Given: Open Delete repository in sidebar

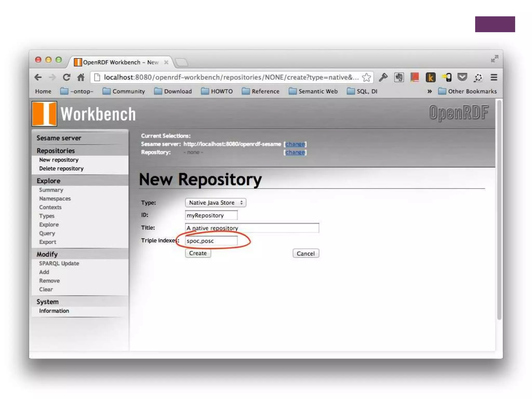Looking at the screenshot, I should (61, 169).
